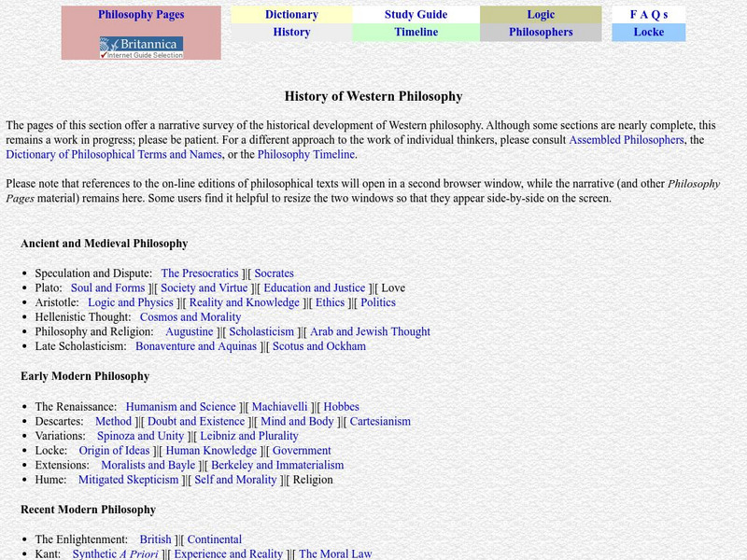
Task: Open Scotus and Ockham link
Action: [x=319, y=346]
